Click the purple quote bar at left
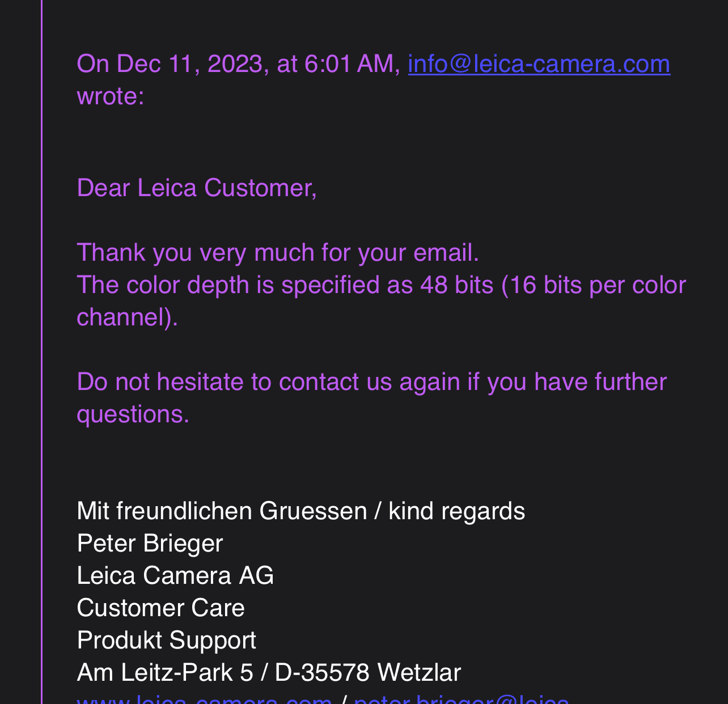 [41, 351]
